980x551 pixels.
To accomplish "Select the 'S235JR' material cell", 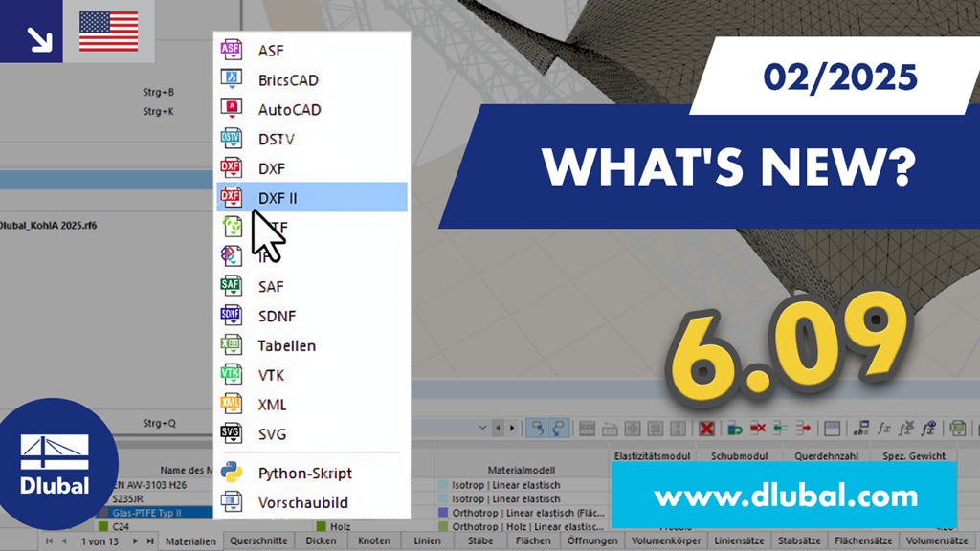I will (x=127, y=498).
